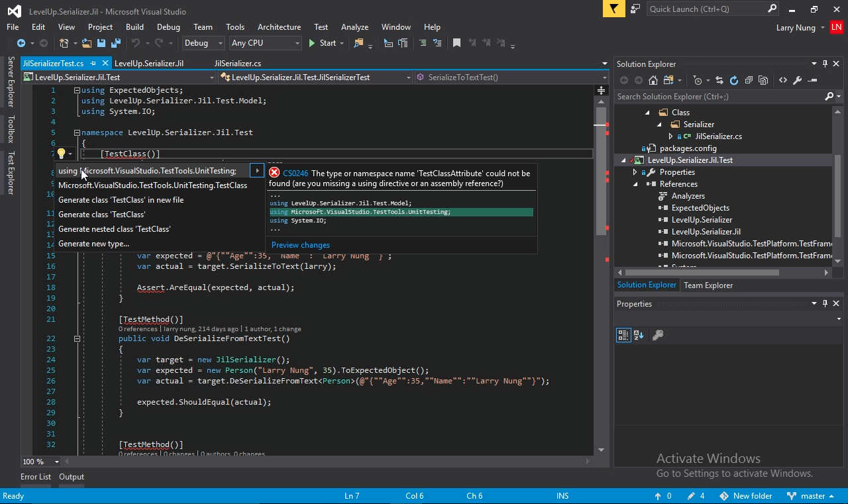
Task: Click the wrench Properties icon in Solution Explorer
Action: [798, 80]
